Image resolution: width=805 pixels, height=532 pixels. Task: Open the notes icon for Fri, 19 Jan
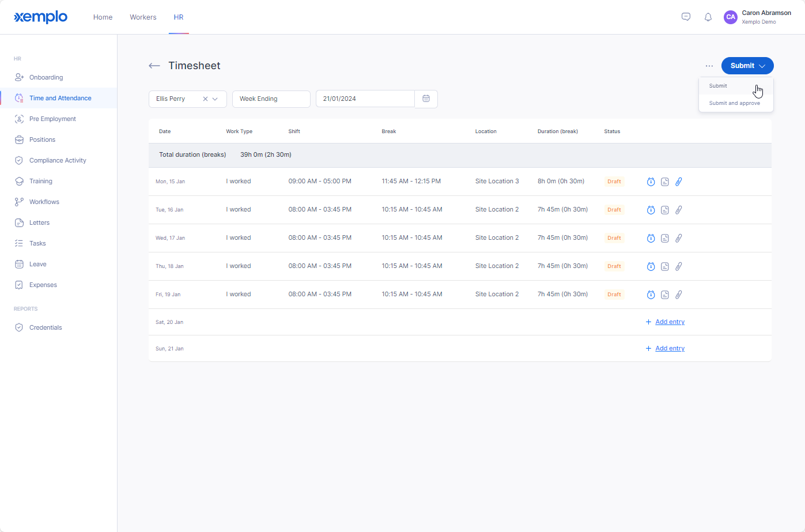665,295
